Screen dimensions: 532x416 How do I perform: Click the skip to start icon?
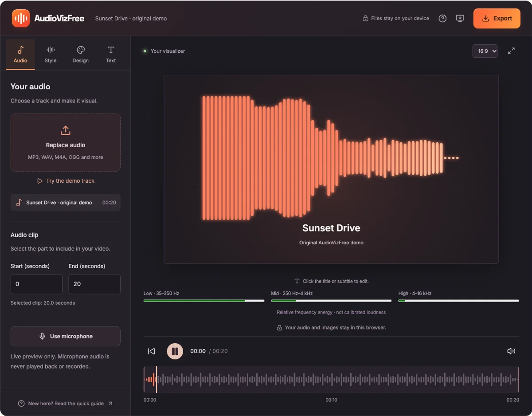(152, 351)
